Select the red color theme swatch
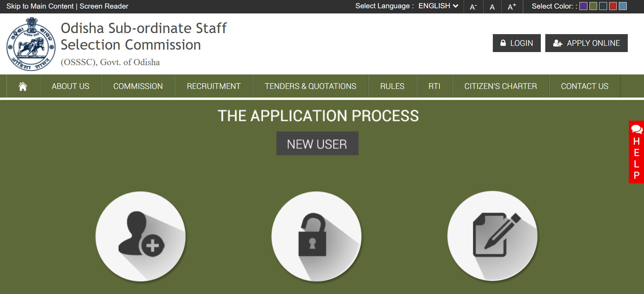644x294 pixels. coord(613,6)
